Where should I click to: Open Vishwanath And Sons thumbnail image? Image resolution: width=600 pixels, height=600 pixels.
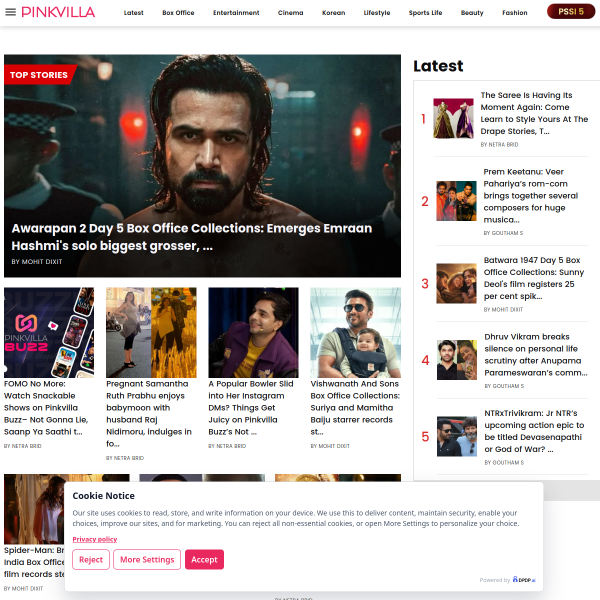tap(355, 333)
